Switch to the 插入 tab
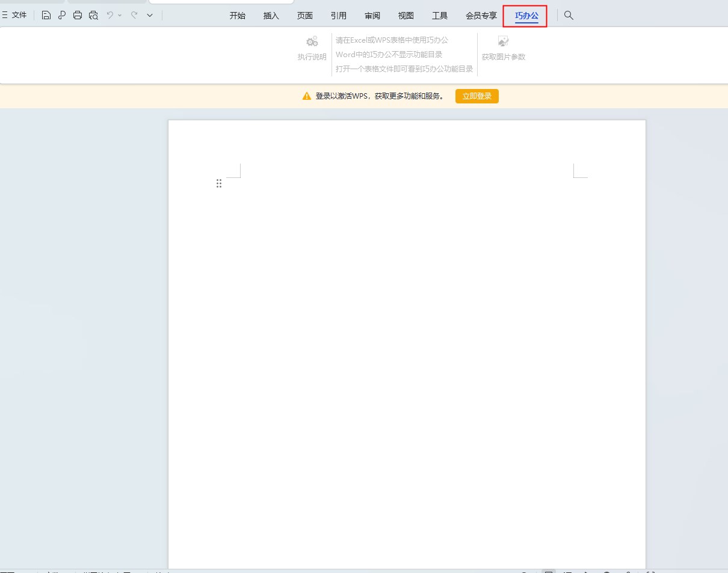This screenshot has width=728, height=573. pyautogui.click(x=271, y=16)
